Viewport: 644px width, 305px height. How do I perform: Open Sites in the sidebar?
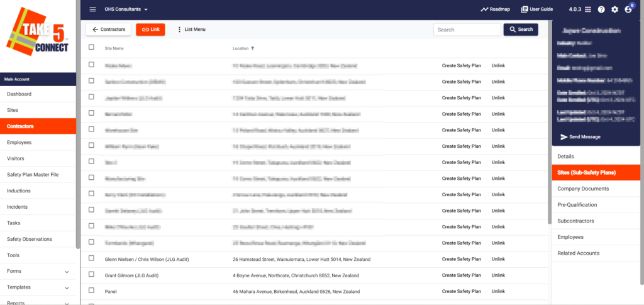(38, 110)
